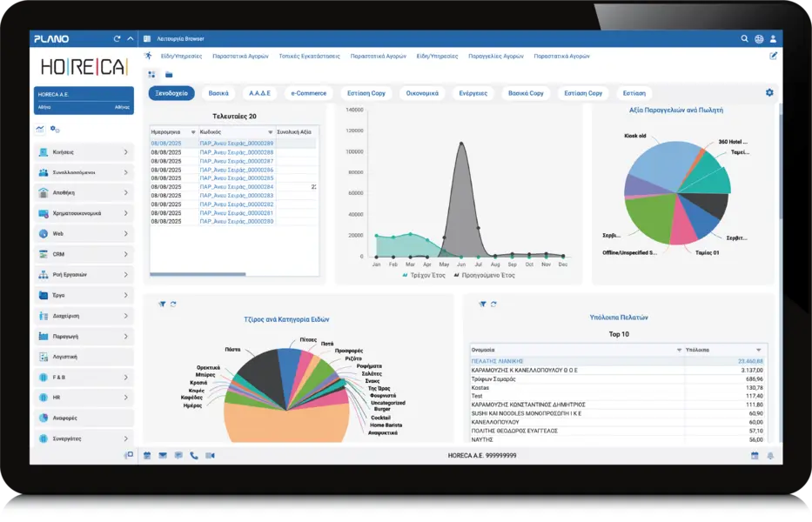Image resolution: width=812 pixels, height=522 pixels.
Task: Open the Υπόλοιπο column filter dropdown
Action: [x=759, y=351]
